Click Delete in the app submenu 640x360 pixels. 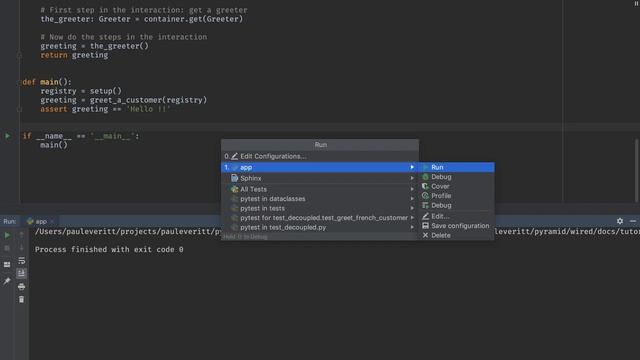point(456,236)
